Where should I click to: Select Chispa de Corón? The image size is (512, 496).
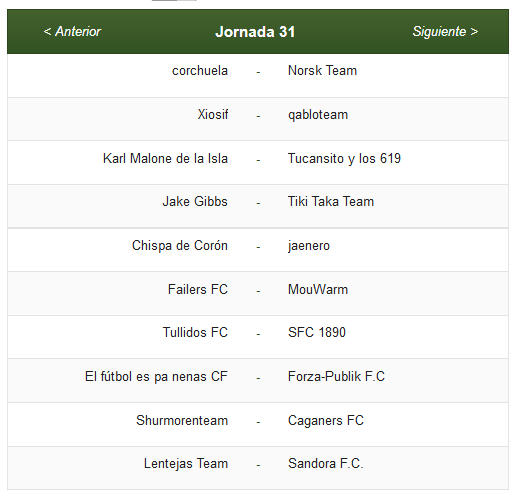click(x=180, y=245)
